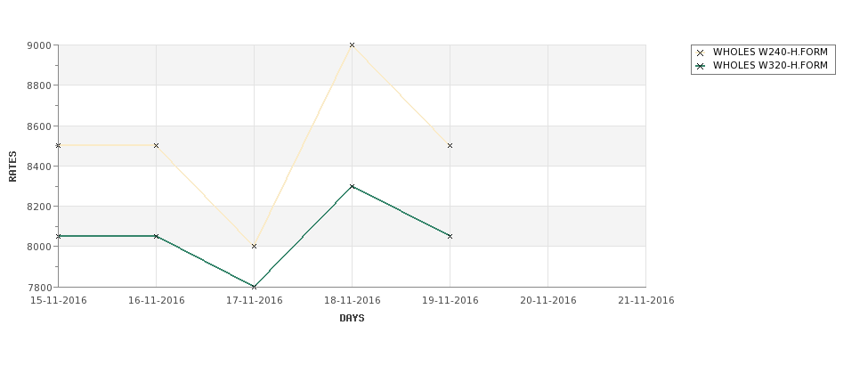This screenshot has width=868, height=382.
Task: Click the W240 marker on 16-11-2016
Action: point(156,146)
